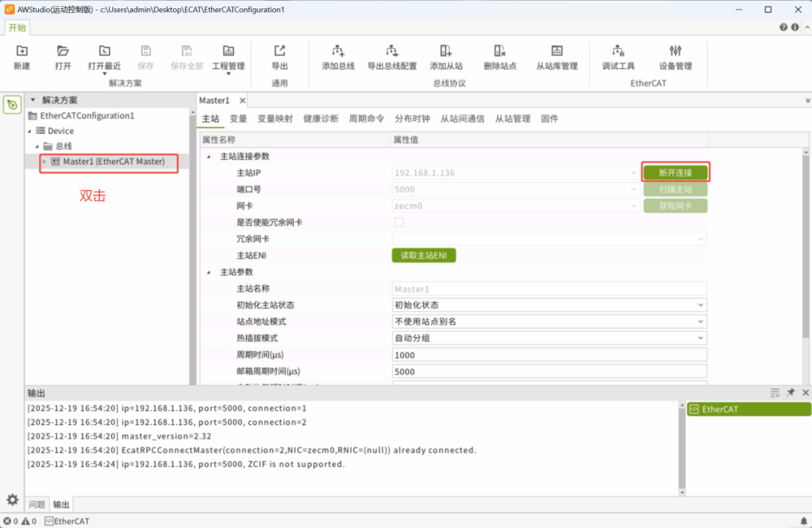Switch to 从站管理 tab
Screen dimensions: 812x528
click(x=513, y=119)
